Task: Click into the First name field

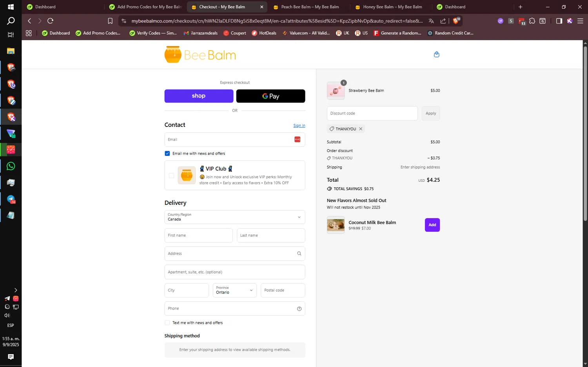Action: pyautogui.click(x=198, y=235)
